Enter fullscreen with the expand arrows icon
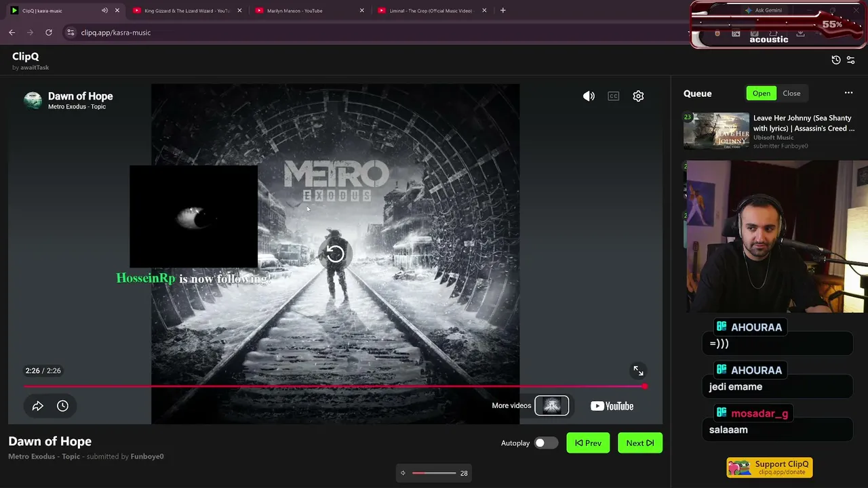 click(x=638, y=371)
